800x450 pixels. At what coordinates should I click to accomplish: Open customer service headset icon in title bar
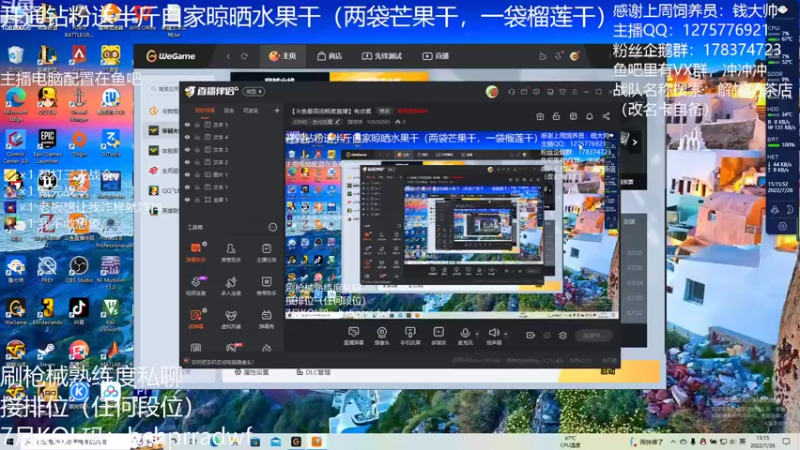coord(511,92)
